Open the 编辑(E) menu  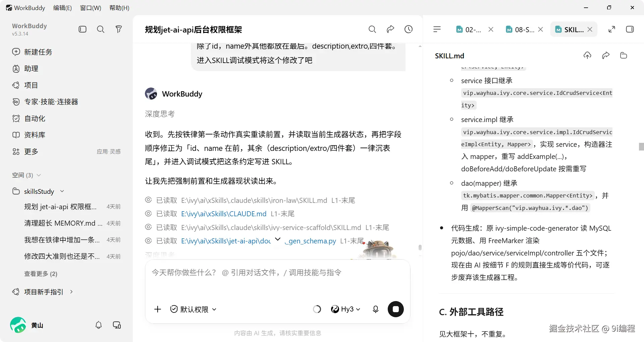click(x=62, y=8)
